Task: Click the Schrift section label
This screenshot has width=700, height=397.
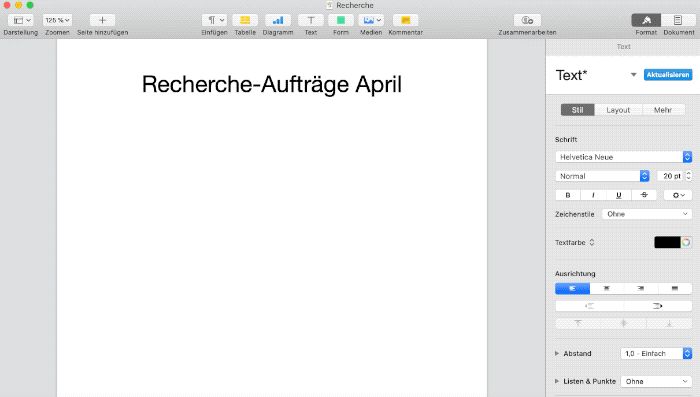Action: (566, 139)
